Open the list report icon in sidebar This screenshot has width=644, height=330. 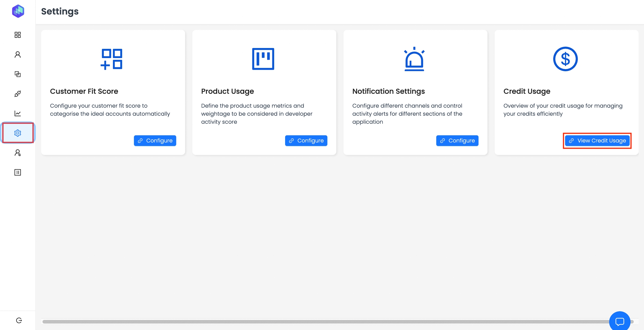[x=18, y=172]
